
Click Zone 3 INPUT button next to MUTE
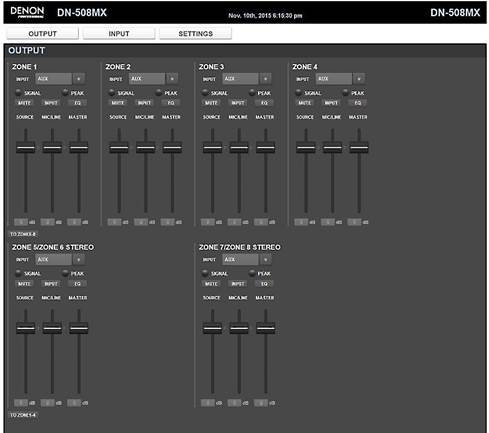click(x=238, y=103)
